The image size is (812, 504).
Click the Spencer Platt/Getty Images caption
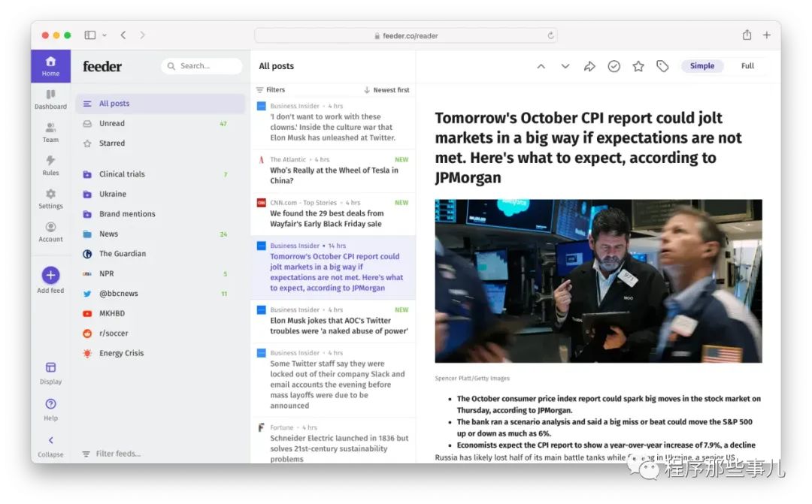(x=472, y=379)
